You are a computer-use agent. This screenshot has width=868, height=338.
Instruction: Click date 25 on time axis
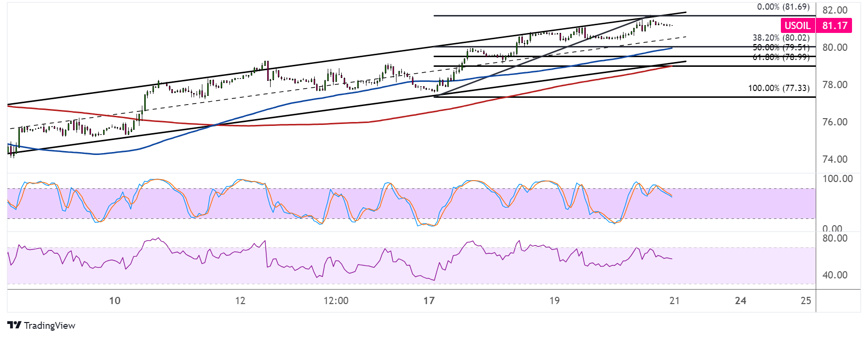click(x=806, y=301)
